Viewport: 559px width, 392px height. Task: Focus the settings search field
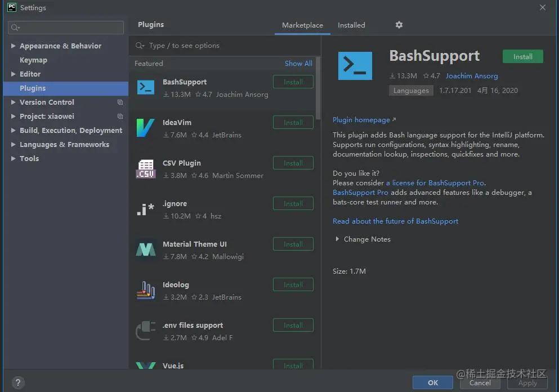pos(66,28)
